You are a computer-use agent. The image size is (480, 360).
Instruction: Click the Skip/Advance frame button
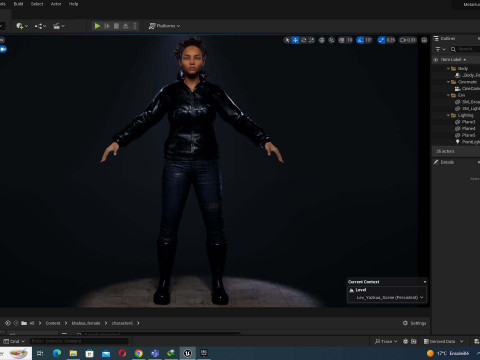pyautogui.click(x=107, y=26)
